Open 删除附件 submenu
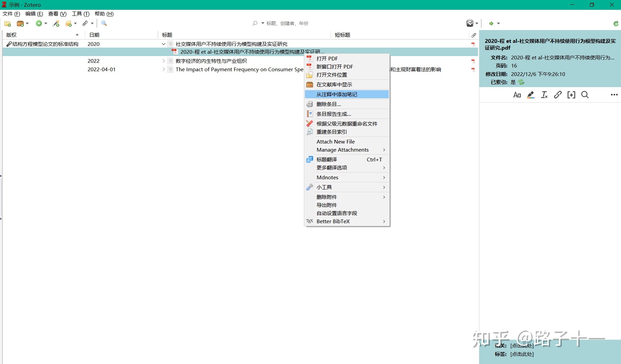The width and height of the screenshot is (621, 364). (347, 197)
